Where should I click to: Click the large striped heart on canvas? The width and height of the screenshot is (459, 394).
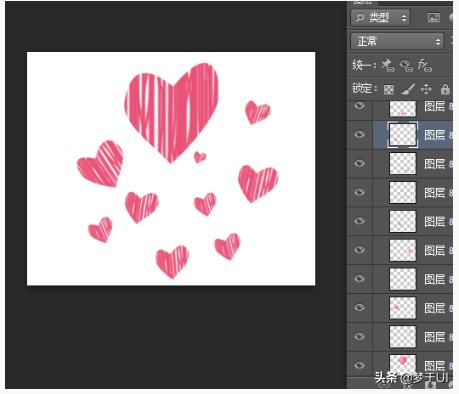click(172, 111)
